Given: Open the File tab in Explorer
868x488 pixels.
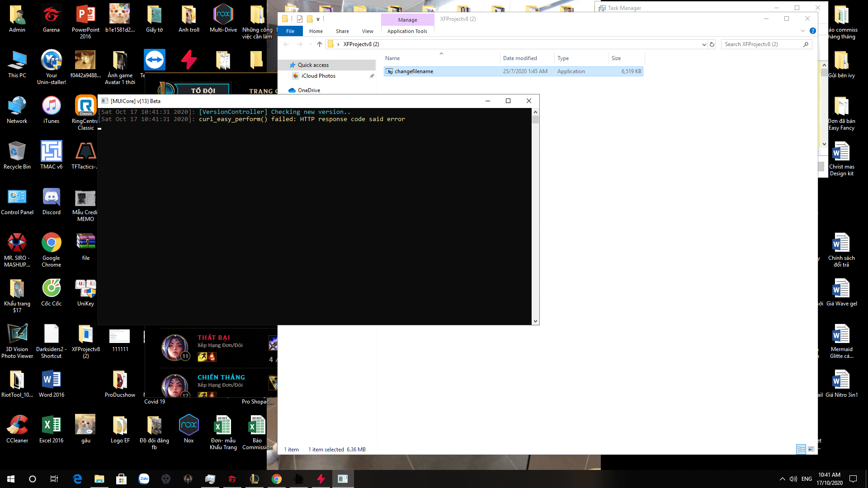Looking at the screenshot, I should pyautogui.click(x=290, y=31).
